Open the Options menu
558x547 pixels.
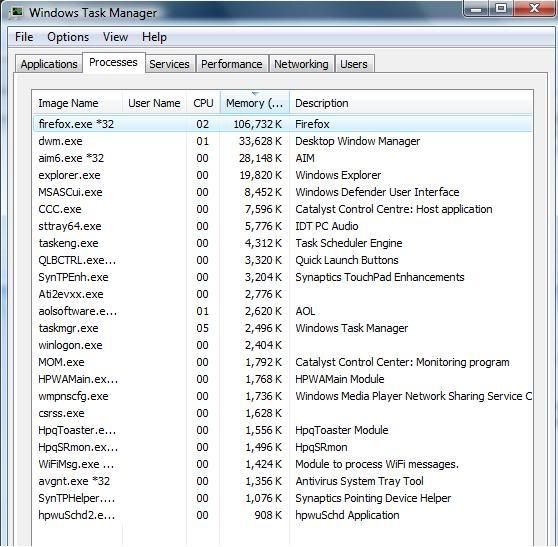(68, 37)
